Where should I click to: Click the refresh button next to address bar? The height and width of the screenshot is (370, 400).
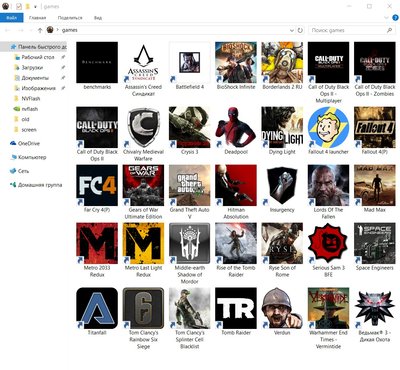tap(300, 30)
